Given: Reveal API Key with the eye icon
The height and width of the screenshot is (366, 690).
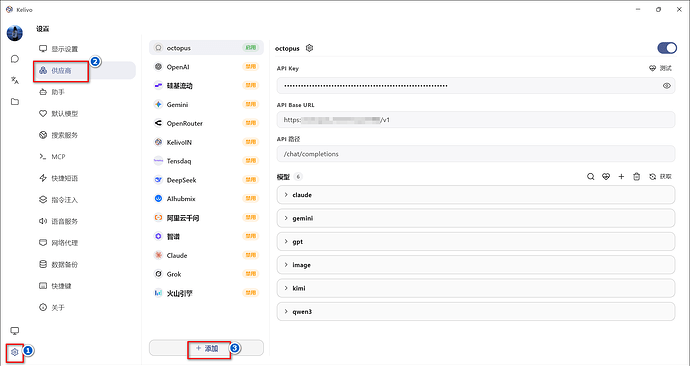Looking at the screenshot, I should (667, 86).
